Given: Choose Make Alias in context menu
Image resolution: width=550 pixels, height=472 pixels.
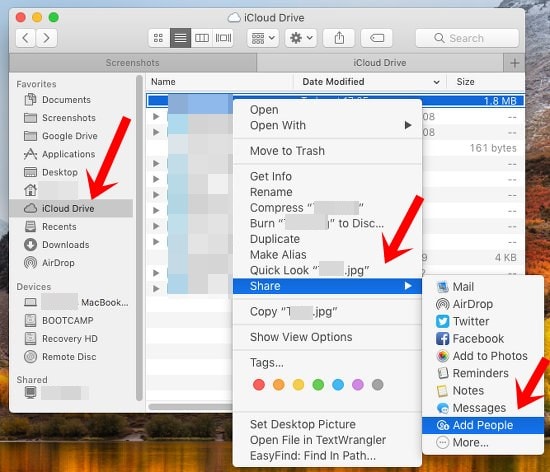Looking at the screenshot, I should (327, 255).
